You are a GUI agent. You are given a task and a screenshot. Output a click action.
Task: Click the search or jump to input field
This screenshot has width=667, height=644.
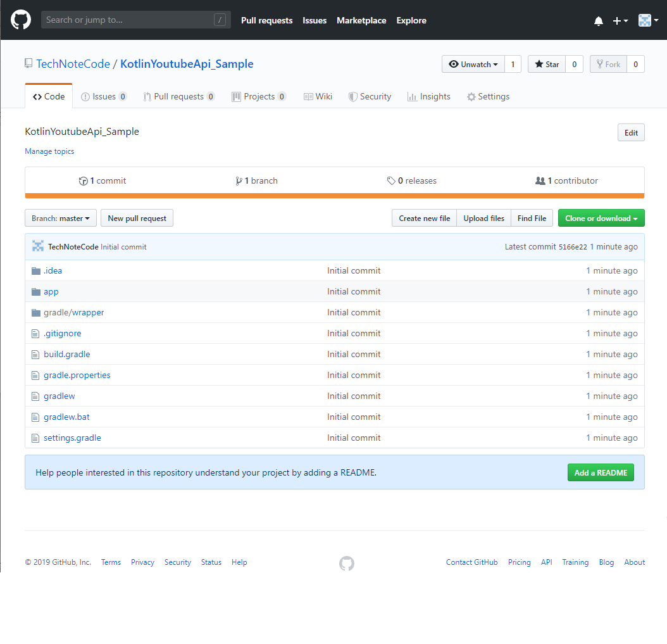click(136, 20)
